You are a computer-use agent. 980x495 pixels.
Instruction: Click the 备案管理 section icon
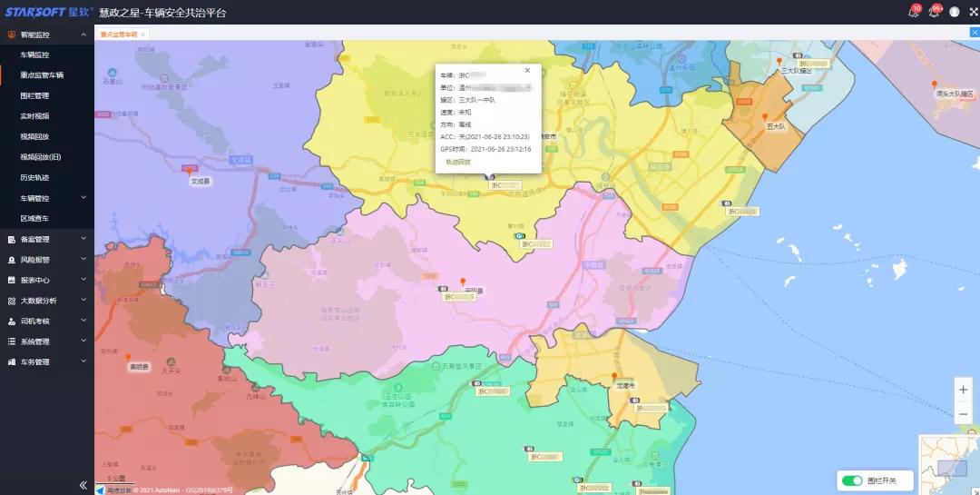click(x=11, y=239)
